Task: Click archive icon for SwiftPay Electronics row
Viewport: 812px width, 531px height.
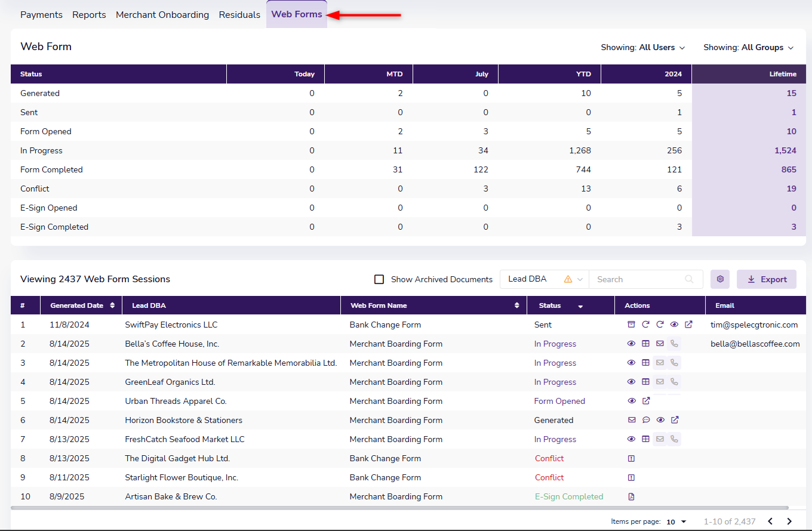Action: 631,325
